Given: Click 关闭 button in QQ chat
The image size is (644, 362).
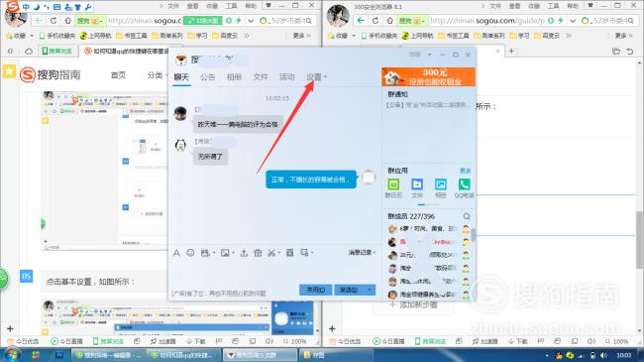Looking at the screenshot, I should coord(315,290).
